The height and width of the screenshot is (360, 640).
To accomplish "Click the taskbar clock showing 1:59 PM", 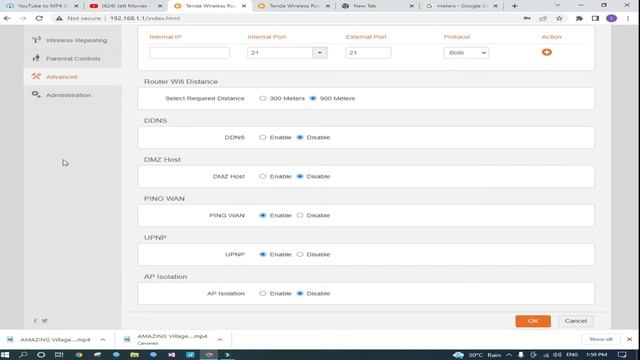I will (x=596, y=355).
